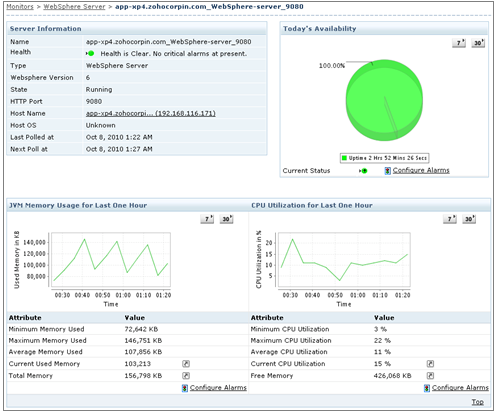Open 30-day CPU Utilization report

click(x=469, y=219)
